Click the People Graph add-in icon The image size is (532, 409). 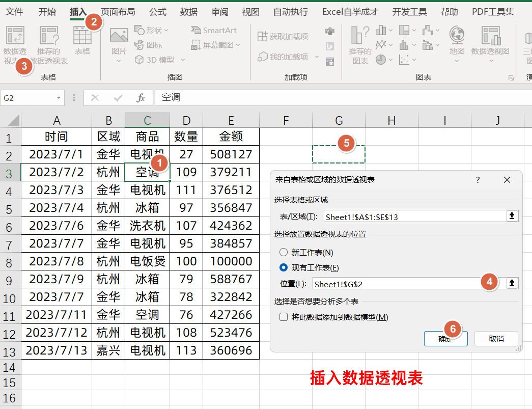(330, 62)
